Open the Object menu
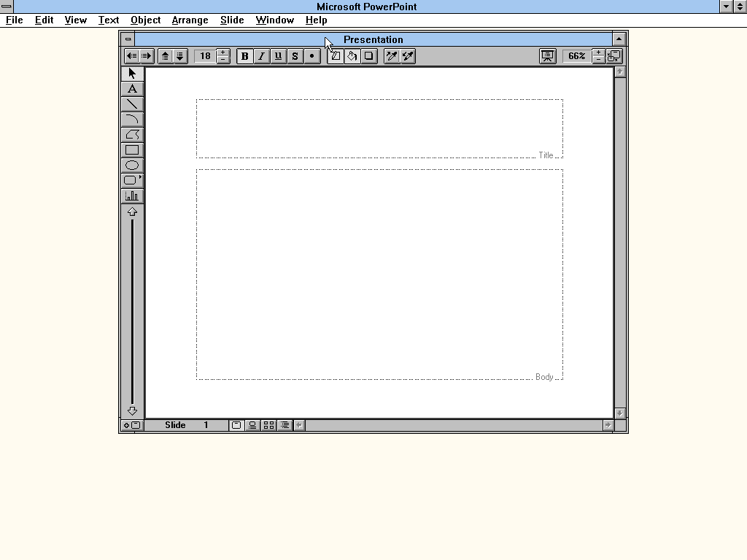 point(146,20)
